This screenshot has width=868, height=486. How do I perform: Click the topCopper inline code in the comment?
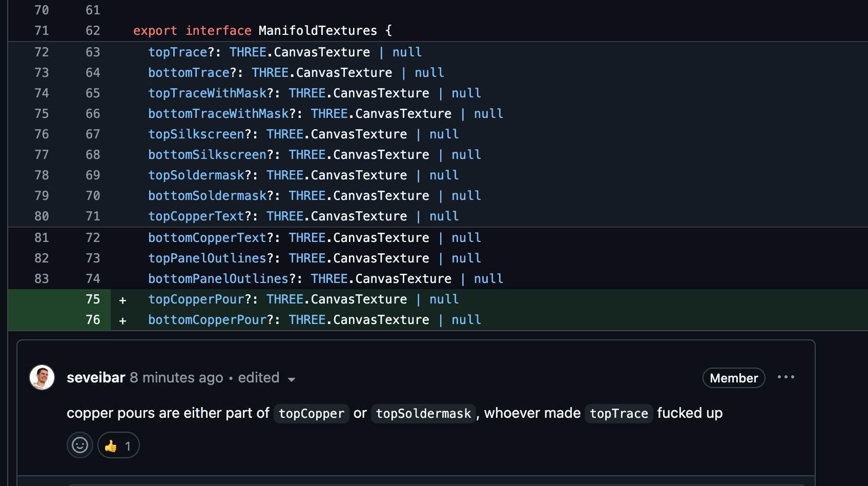tap(311, 414)
